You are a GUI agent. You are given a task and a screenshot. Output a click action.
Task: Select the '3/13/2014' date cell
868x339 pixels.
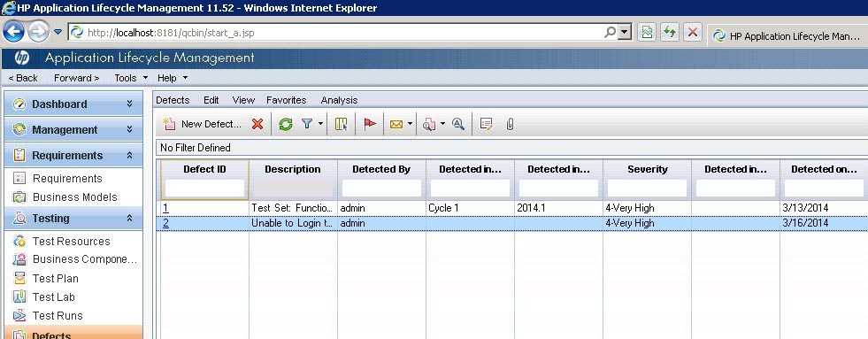pos(824,208)
